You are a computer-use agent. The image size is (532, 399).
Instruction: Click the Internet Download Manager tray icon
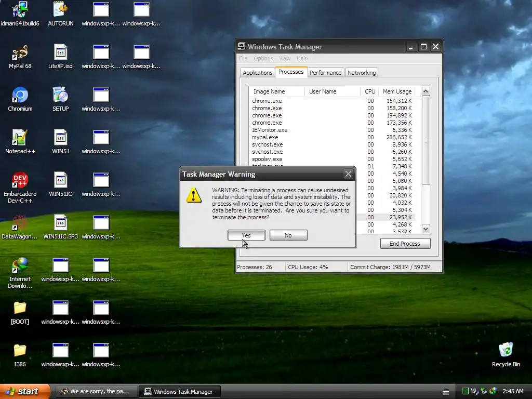click(x=494, y=391)
